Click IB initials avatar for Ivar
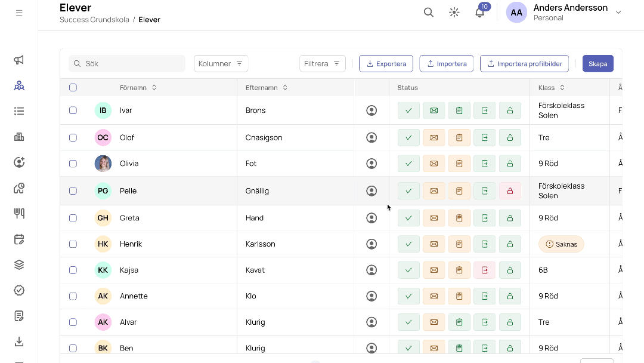 point(103,110)
